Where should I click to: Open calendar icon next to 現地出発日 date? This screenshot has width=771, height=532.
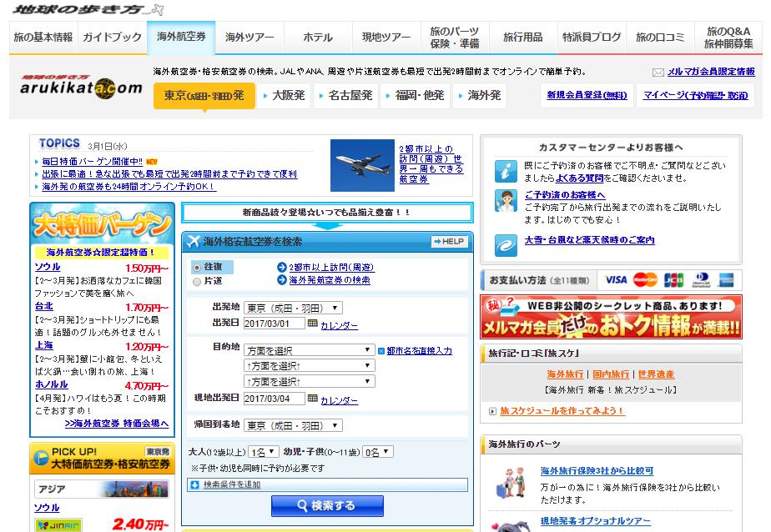(312, 399)
